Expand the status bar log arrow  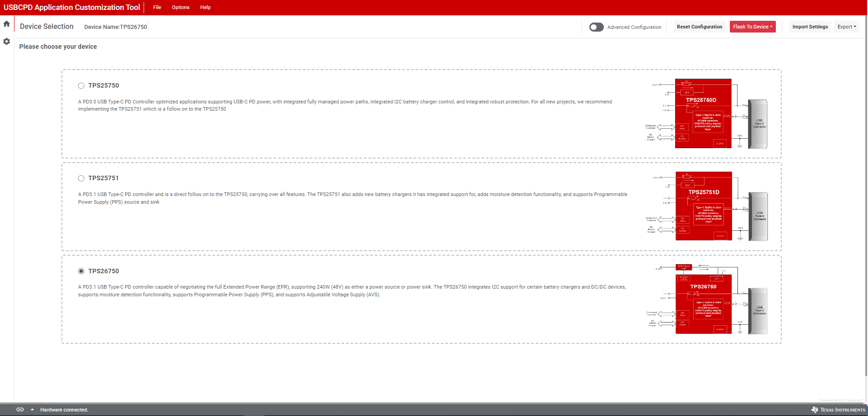coord(32,410)
